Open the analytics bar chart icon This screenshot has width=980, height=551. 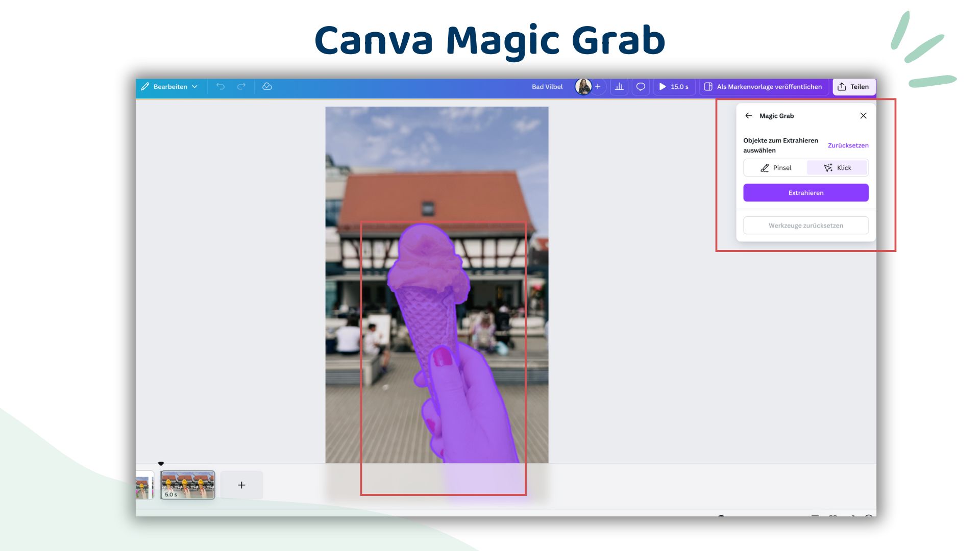(x=619, y=87)
